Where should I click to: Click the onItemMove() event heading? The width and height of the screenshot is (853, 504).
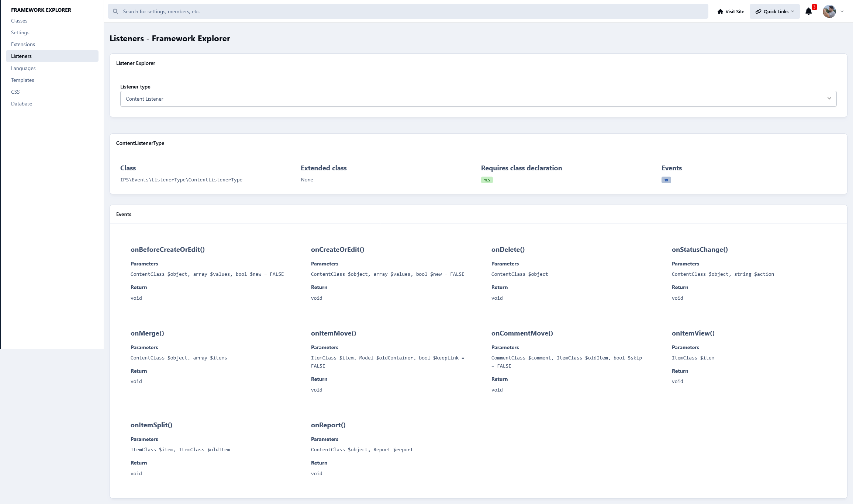(x=334, y=333)
